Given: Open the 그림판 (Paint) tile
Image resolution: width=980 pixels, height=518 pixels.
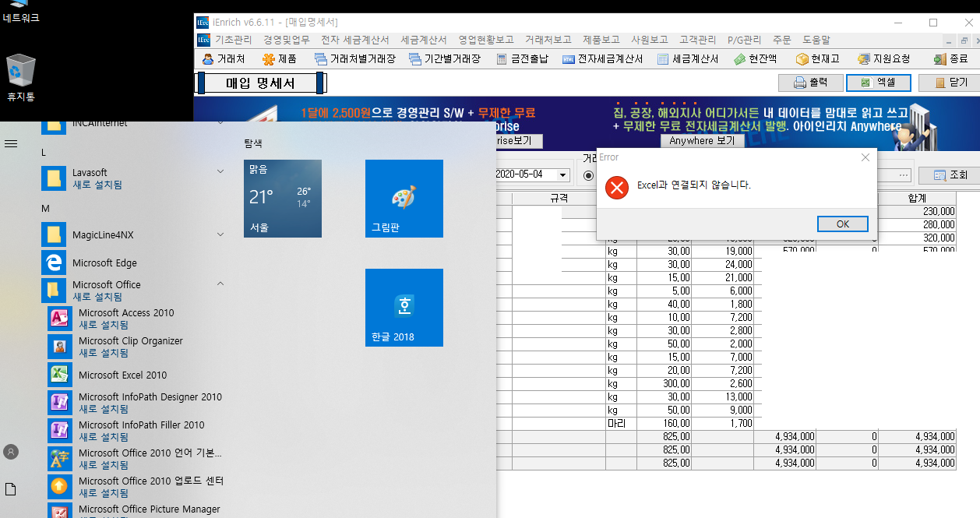Looking at the screenshot, I should pyautogui.click(x=404, y=199).
